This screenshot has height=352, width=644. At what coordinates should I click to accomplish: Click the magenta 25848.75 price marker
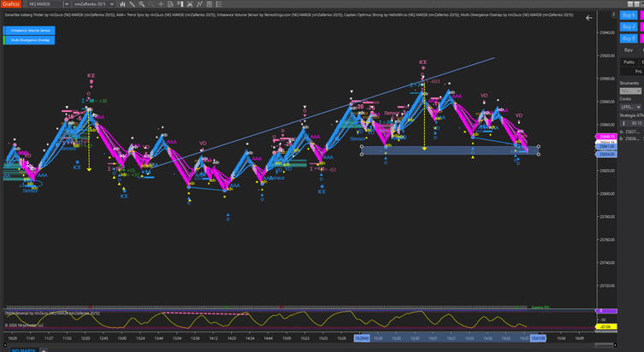pyautogui.click(x=606, y=137)
